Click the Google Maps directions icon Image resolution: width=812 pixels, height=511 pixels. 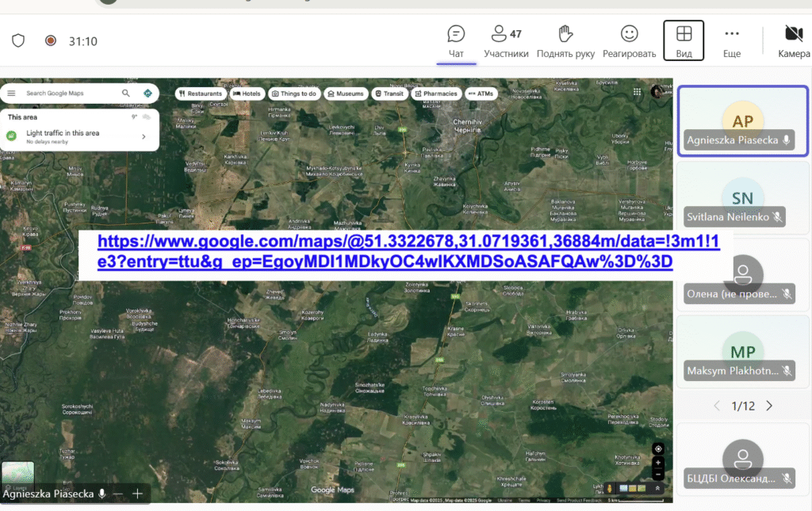[x=147, y=93]
